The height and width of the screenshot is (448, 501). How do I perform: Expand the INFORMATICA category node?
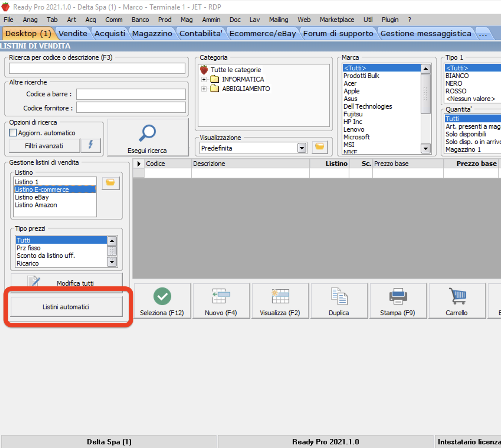click(x=204, y=79)
